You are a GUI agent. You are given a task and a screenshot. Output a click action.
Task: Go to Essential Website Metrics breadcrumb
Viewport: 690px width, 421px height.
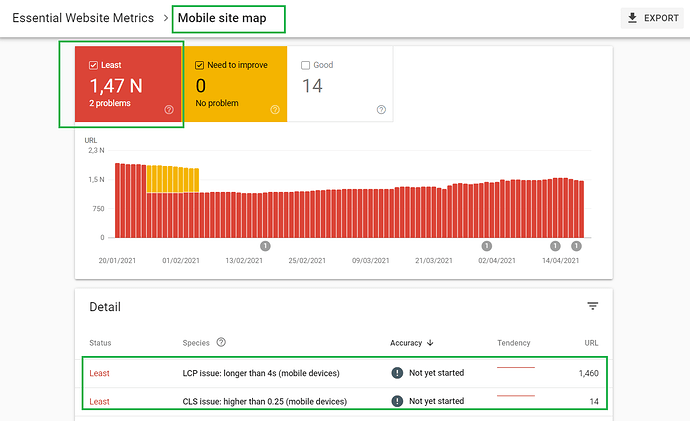pyautogui.click(x=83, y=18)
